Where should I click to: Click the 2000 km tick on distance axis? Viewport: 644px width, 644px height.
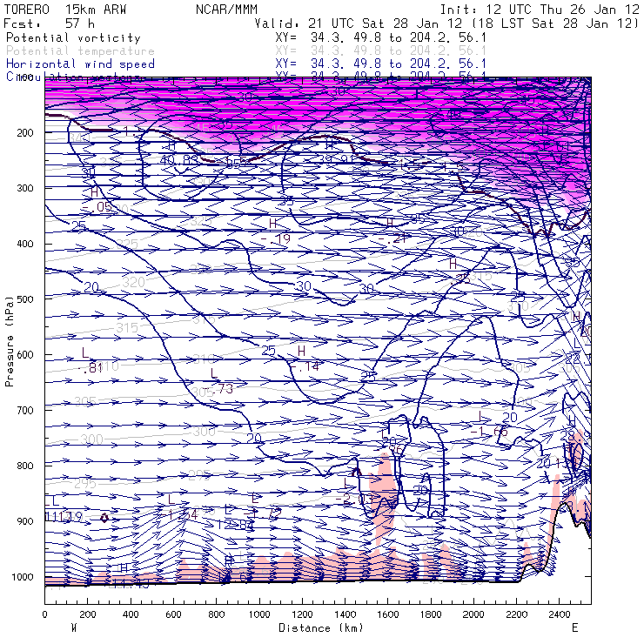point(473,614)
